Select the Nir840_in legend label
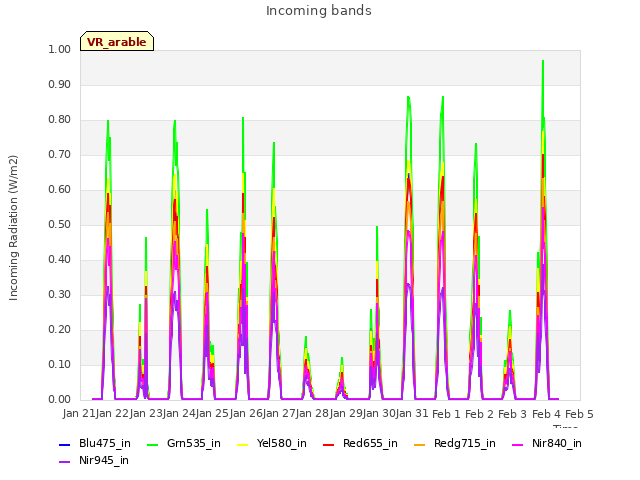The height and width of the screenshot is (480, 640). (557, 444)
